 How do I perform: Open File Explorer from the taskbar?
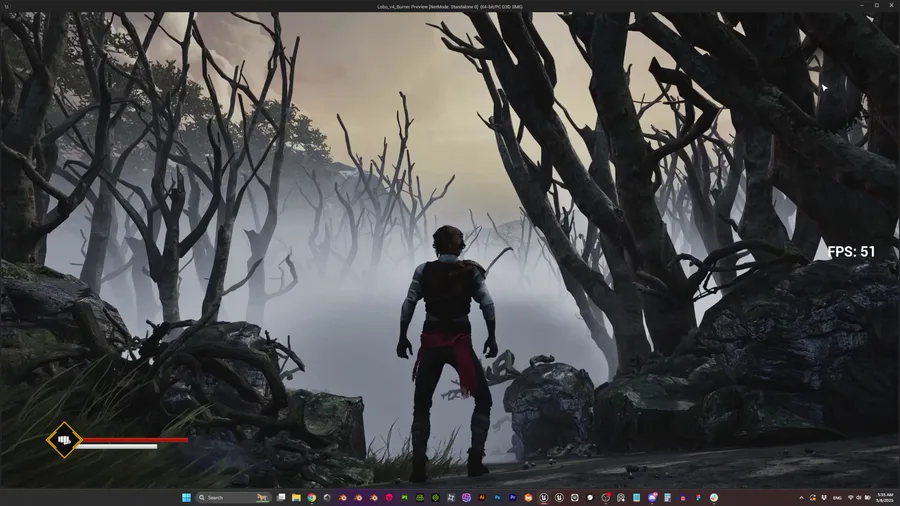pyautogui.click(x=296, y=497)
